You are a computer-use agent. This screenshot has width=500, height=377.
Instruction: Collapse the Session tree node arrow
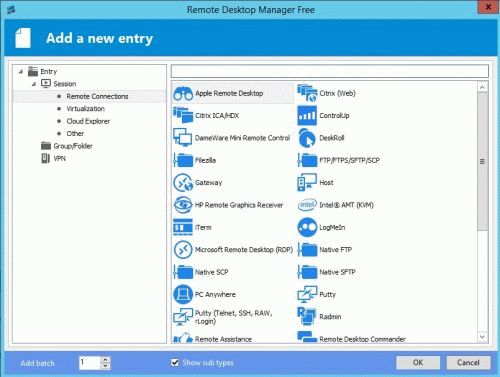[34, 84]
